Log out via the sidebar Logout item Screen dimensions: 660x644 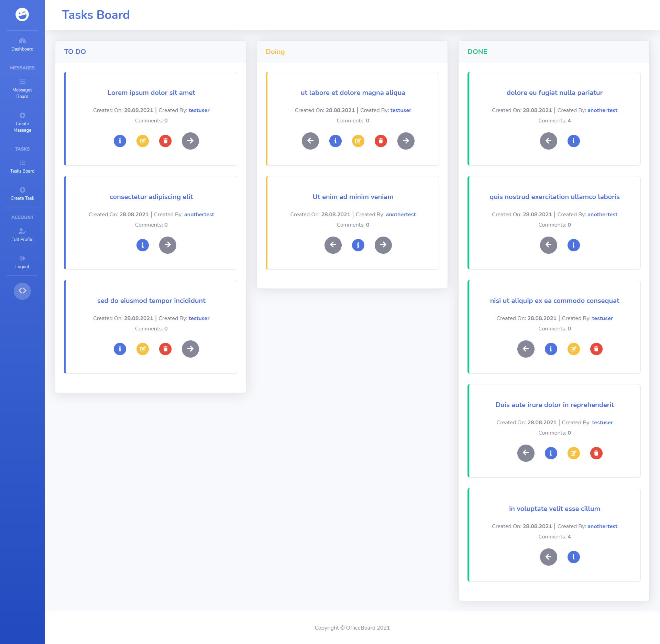tap(22, 262)
